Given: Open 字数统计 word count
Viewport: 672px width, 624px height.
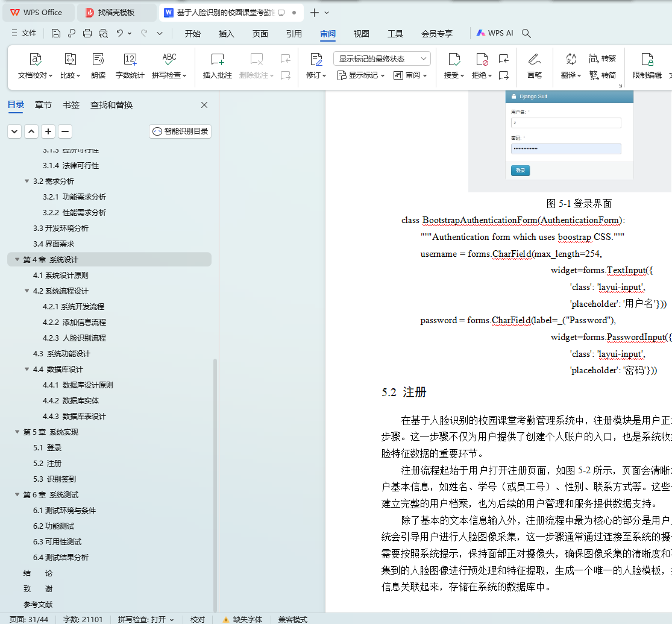Looking at the screenshot, I should (130, 66).
